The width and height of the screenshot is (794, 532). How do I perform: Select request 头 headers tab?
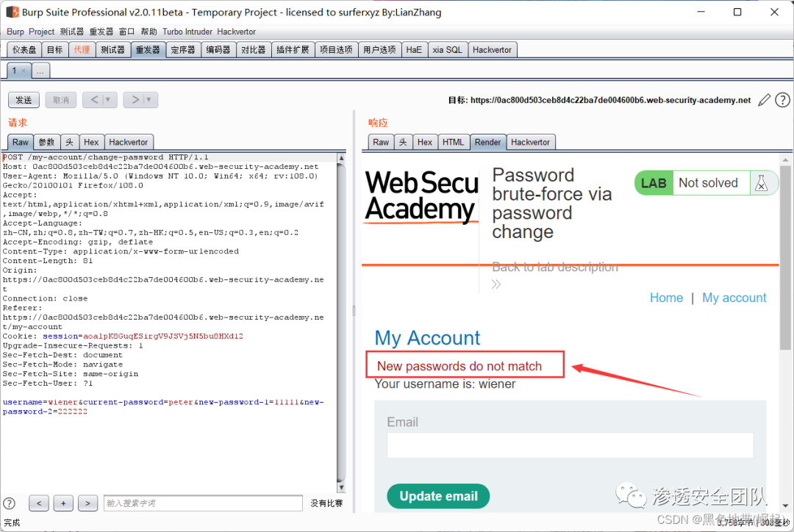69,143
